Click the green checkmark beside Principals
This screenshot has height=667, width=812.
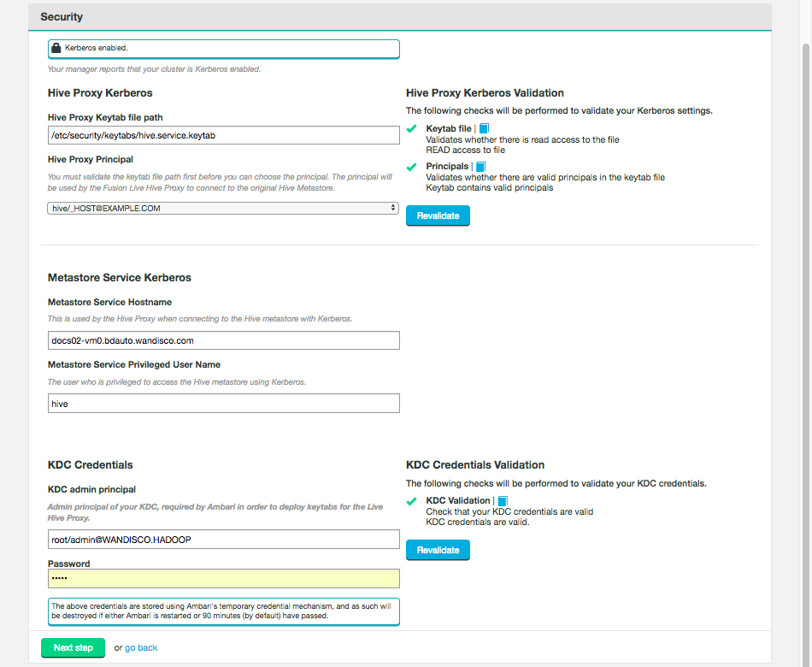(412, 167)
